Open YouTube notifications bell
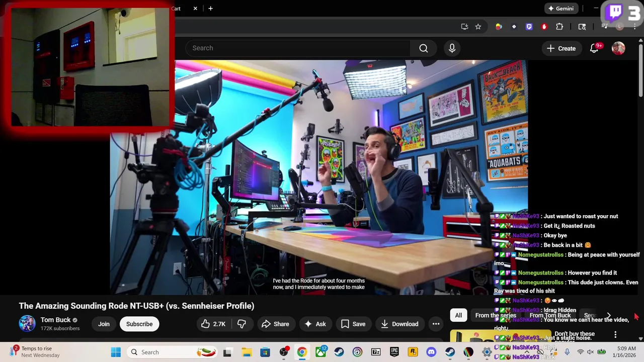Image resolution: width=644 pixels, height=362 pixels. coord(594,48)
